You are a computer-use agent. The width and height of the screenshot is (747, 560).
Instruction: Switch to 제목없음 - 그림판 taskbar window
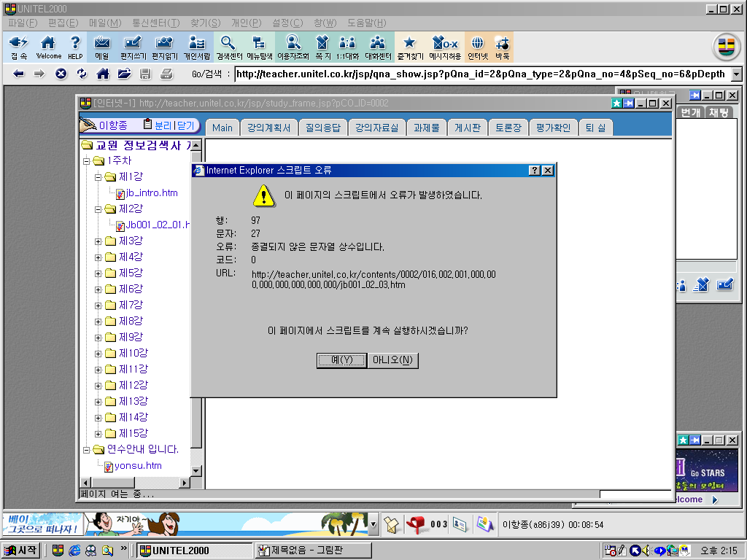click(313, 551)
